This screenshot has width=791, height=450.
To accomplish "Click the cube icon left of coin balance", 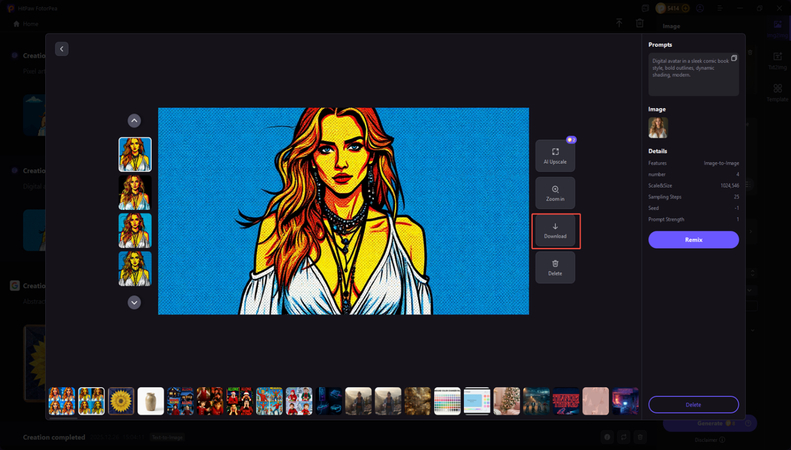I will tap(645, 8).
